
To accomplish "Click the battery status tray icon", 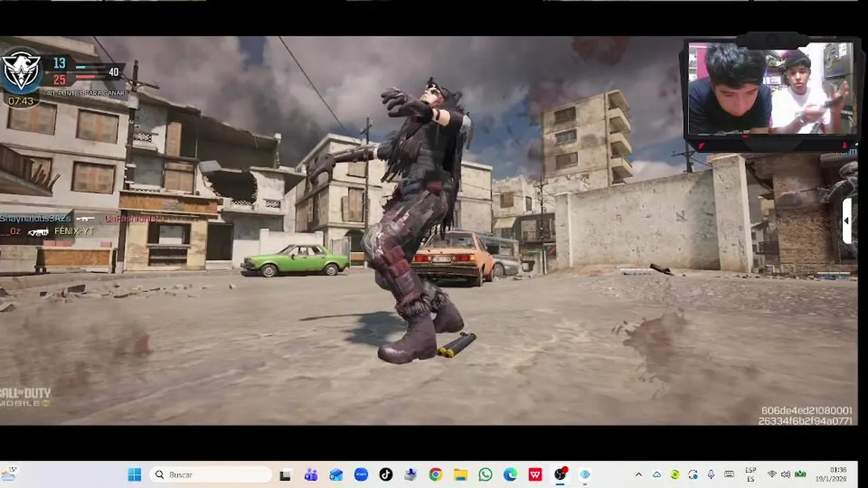I will pyautogui.click(x=801, y=474).
